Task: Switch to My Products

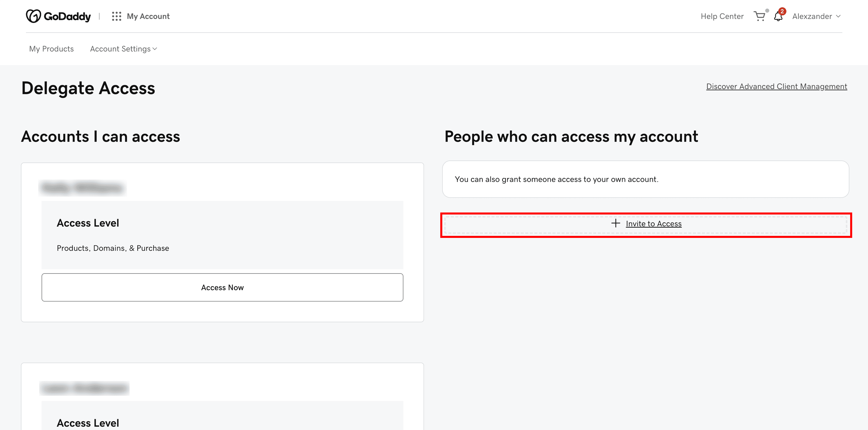Action: coord(51,49)
